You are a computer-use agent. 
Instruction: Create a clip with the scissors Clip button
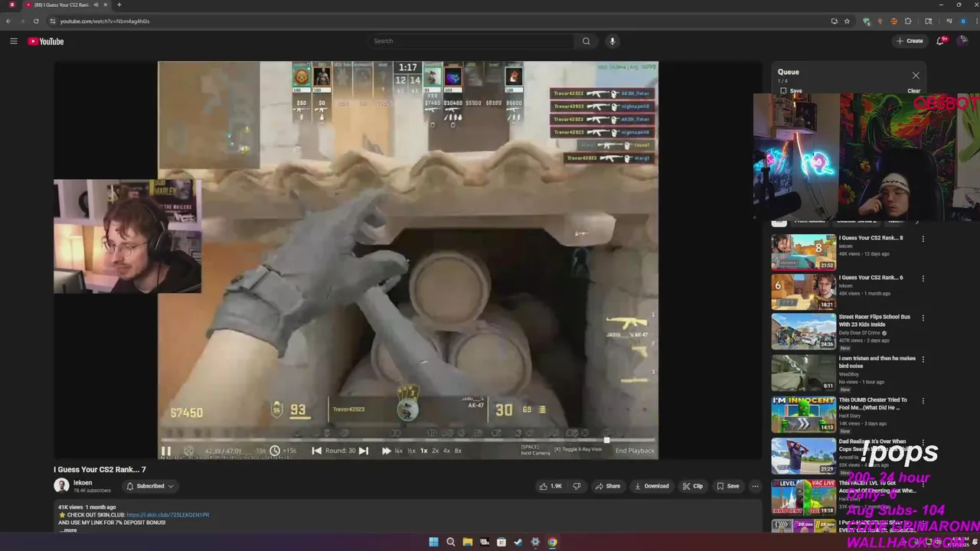693,486
